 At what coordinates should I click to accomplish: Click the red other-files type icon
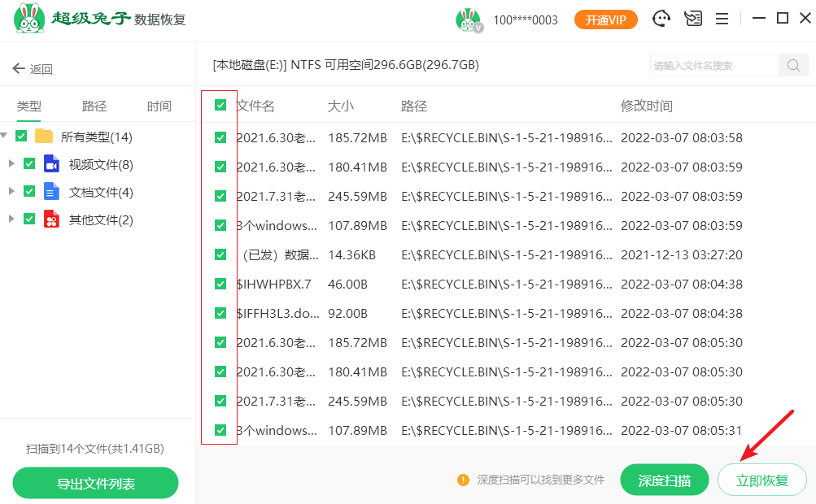(x=52, y=219)
